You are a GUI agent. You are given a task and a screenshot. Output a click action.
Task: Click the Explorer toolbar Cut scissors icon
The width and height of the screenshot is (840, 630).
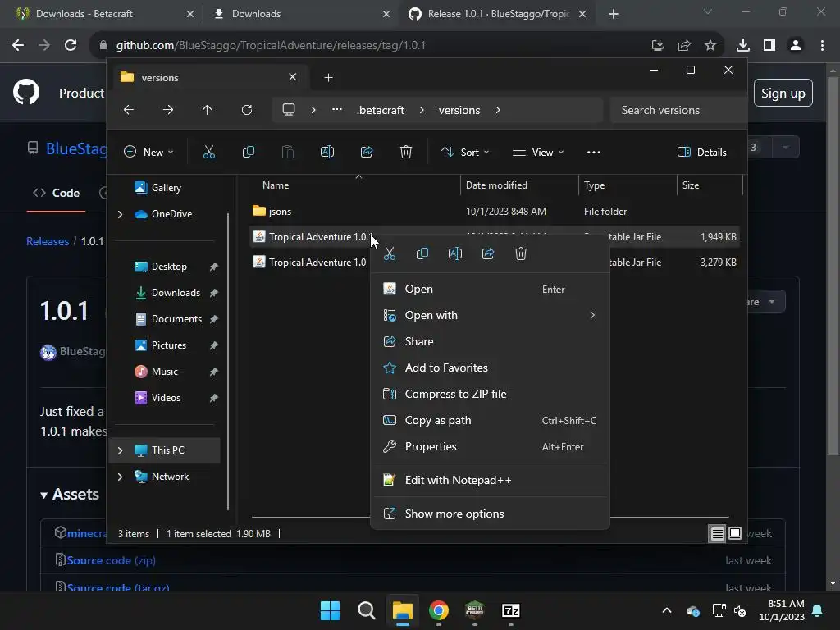pos(209,152)
